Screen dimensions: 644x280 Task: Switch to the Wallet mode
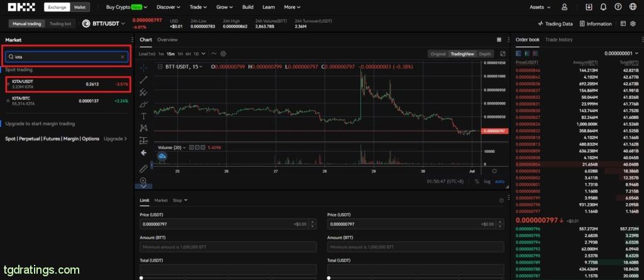coord(80,8)
